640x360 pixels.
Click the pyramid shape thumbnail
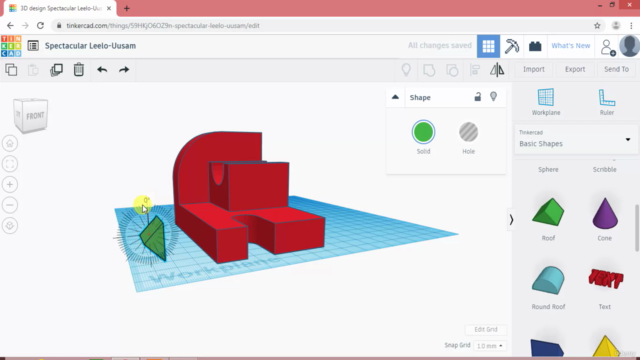click(x=605, y=346)
